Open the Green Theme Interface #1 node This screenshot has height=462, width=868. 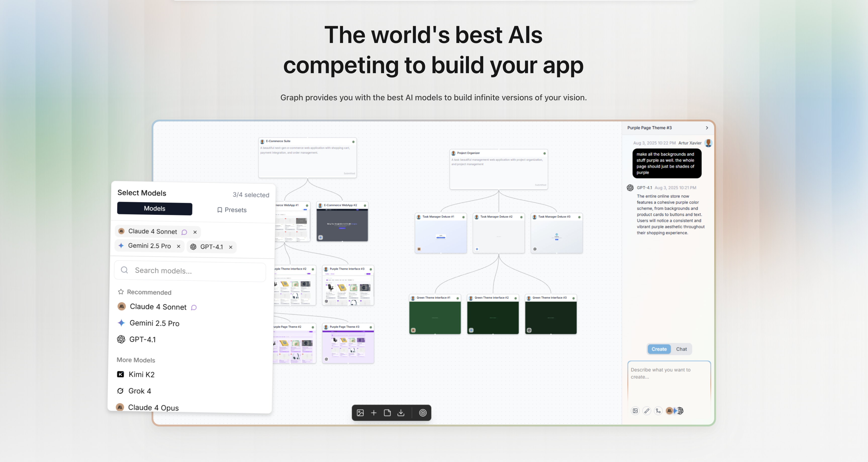pyautogui.click(x=435, y=314)
